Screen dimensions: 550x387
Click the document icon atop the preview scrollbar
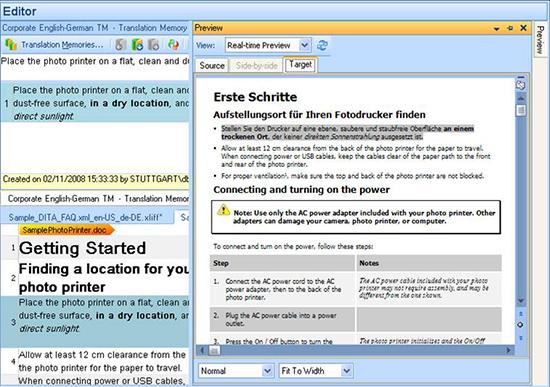point(521,84)
